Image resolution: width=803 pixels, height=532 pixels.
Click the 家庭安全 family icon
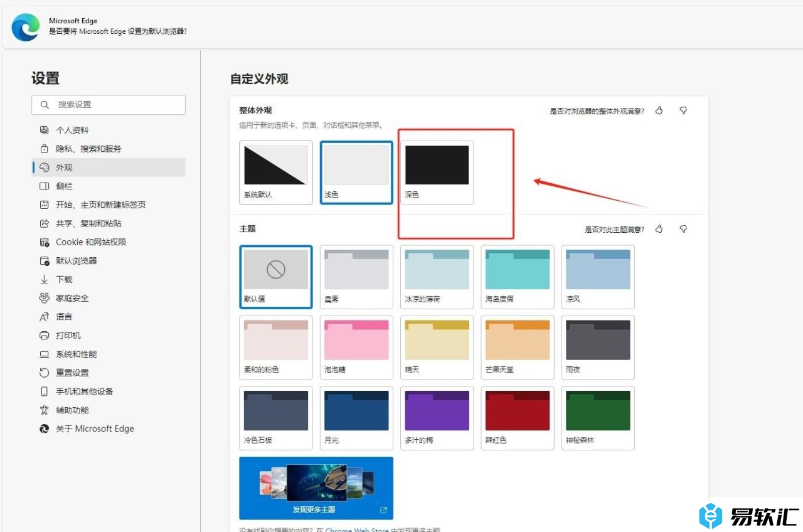[45, 298]
